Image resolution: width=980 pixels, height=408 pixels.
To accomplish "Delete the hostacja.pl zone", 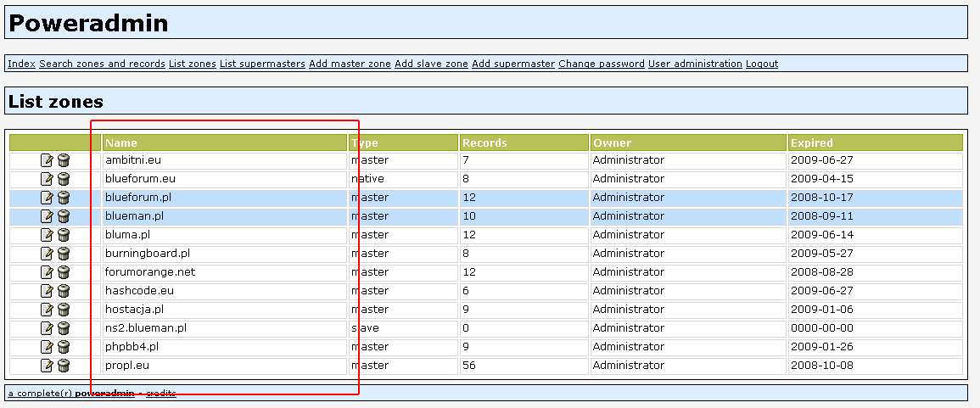I will click(x=63, y=310).
